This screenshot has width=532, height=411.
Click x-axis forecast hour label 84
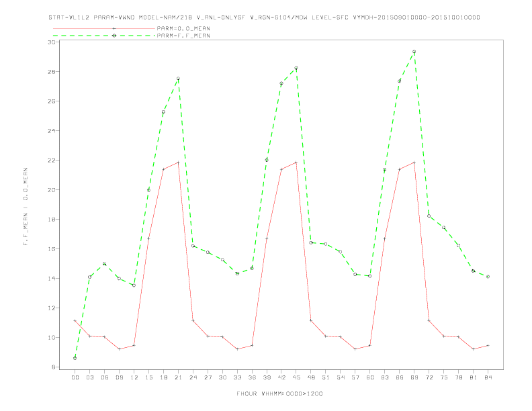tap(488, 377)
